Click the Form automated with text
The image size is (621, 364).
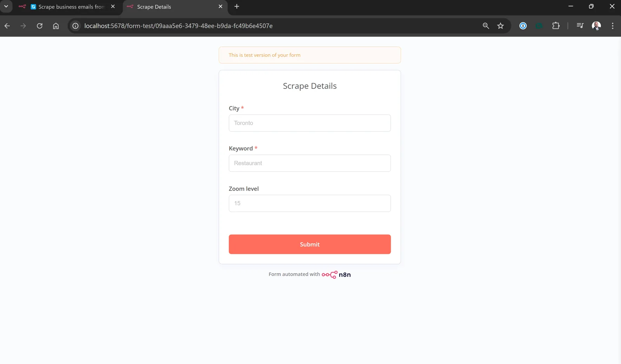click(x=294, y=274)
